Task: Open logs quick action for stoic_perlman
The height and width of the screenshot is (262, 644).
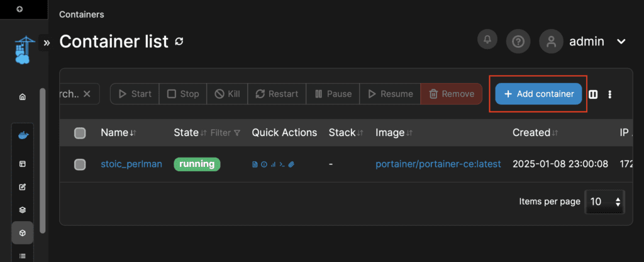Action: pyautogui.click(x=255, y=164)
